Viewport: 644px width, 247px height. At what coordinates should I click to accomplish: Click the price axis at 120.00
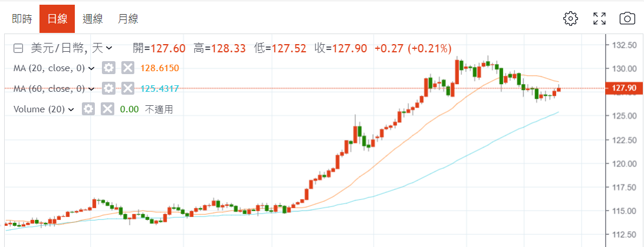point(624,163)
